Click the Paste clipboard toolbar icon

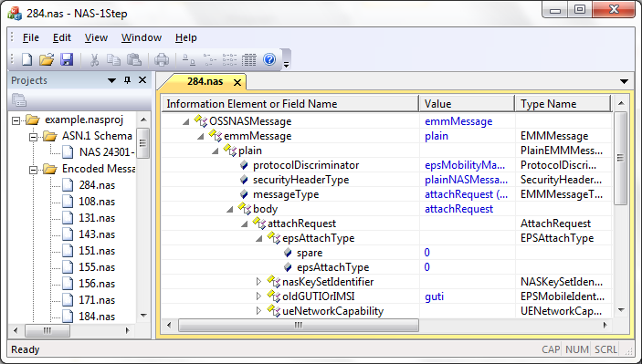(134, 59)
